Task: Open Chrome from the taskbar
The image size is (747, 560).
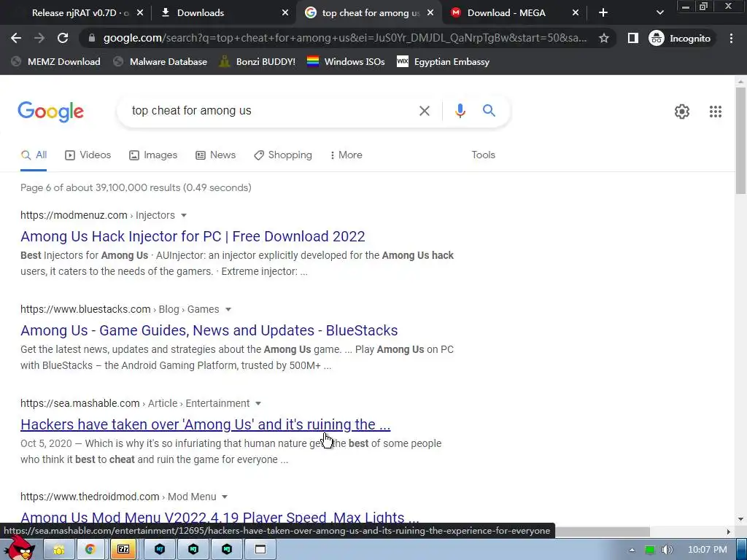Action: coord(90,549)
